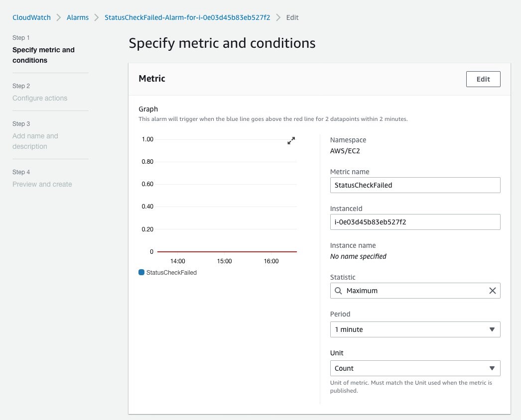Expand the graph to full size
The width and height of the screenshot is (521, 420).
pyautogui.click(x=291, y=141)
